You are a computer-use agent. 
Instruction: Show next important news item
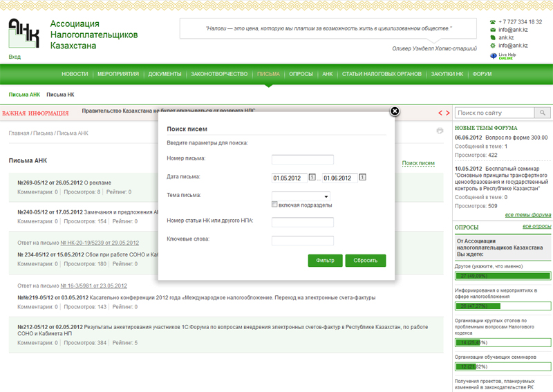pyautogui.click(x=447, y=113)
